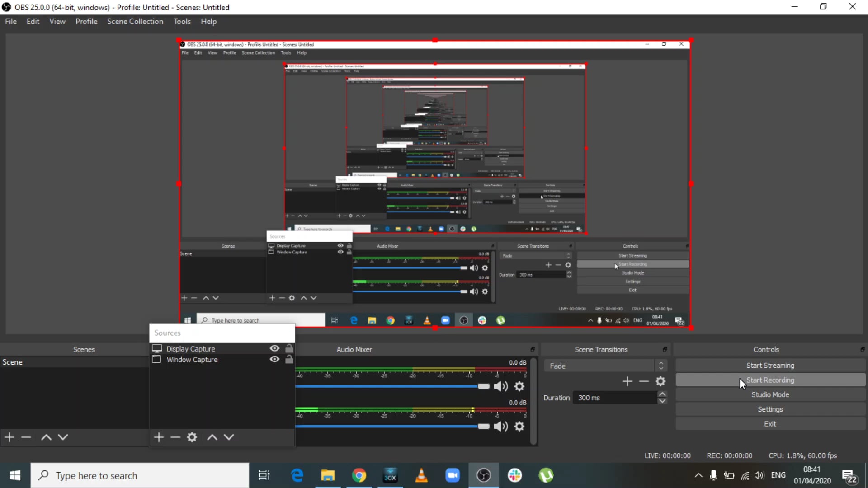
Task: Move scene down in Scenes panel
Action: [63, 437]
